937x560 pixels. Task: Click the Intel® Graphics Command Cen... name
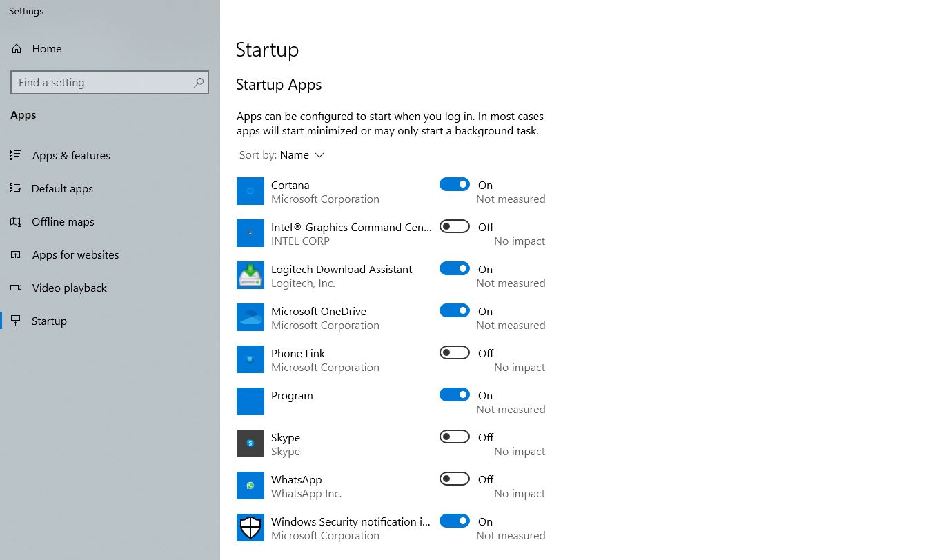click(x=351, y=227)
